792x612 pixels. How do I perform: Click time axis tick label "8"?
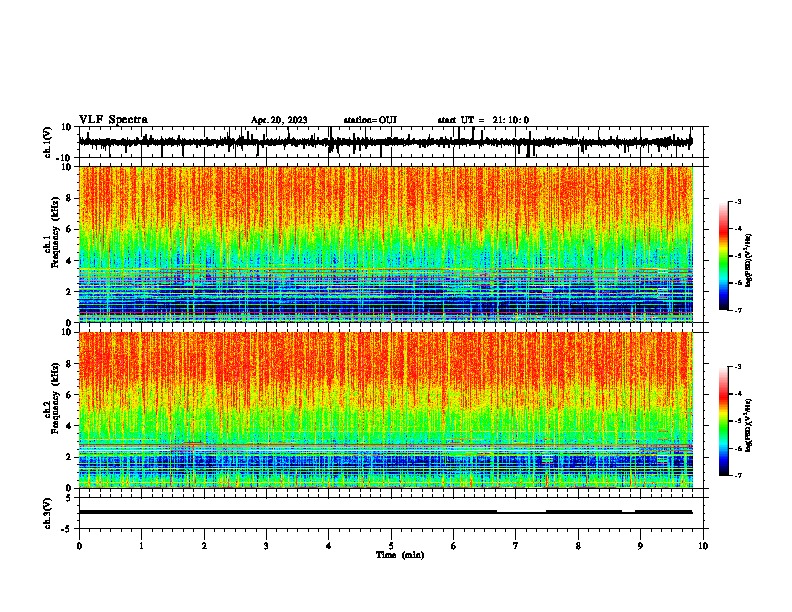click(x=578, y=546)
